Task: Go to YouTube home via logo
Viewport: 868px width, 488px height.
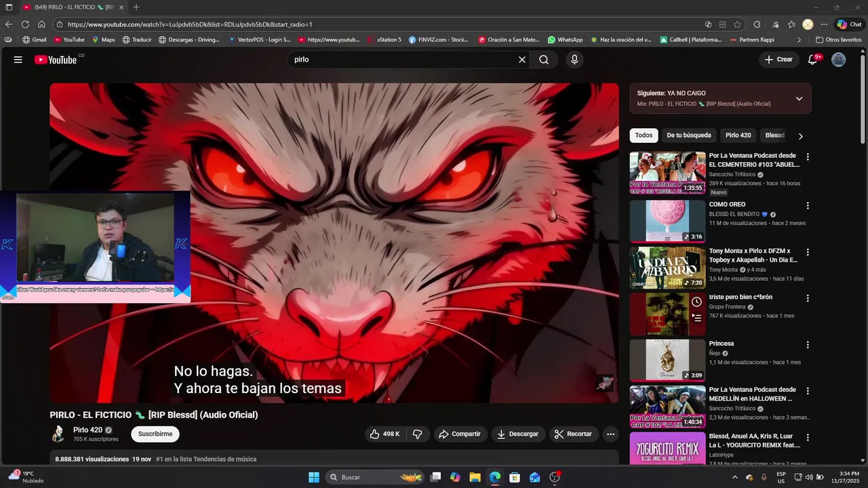Action: coord(56,60)
